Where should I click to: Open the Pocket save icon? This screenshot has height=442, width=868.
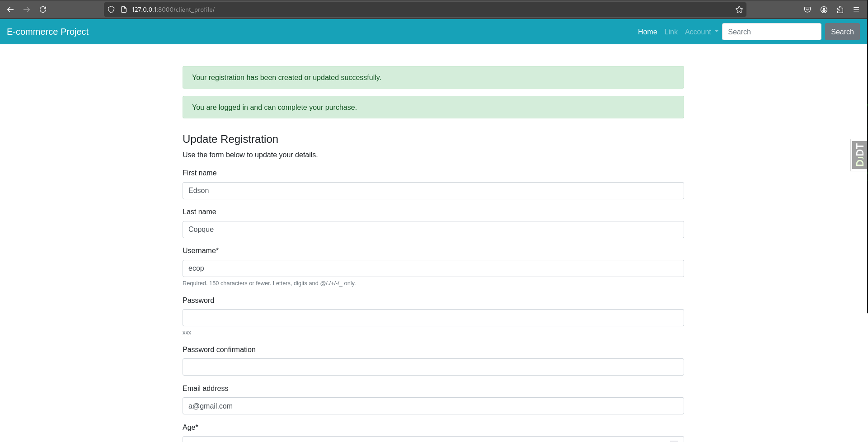tap(807, 9)
